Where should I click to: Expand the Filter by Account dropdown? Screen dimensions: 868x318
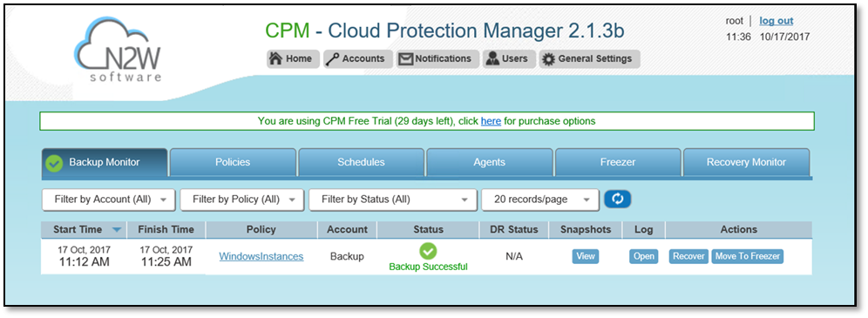pos(109,200)
